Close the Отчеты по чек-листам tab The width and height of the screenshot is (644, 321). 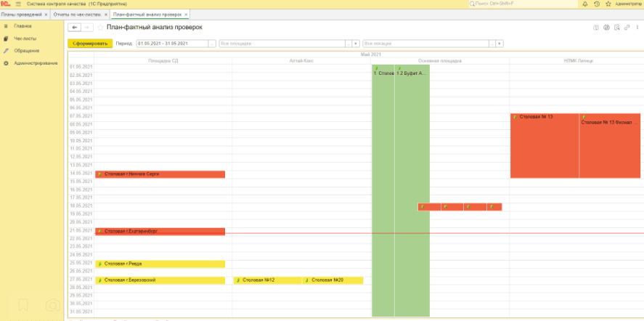(x=105, y=15)
